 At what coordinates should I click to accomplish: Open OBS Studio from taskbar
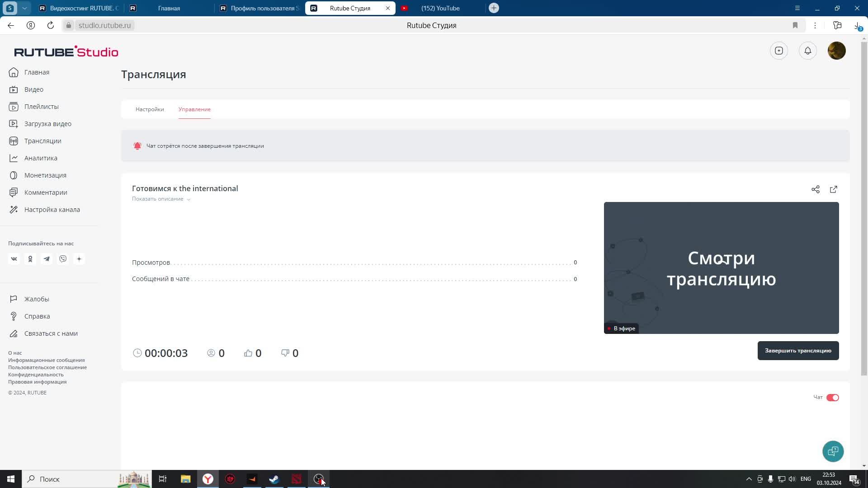click(319, 479)
